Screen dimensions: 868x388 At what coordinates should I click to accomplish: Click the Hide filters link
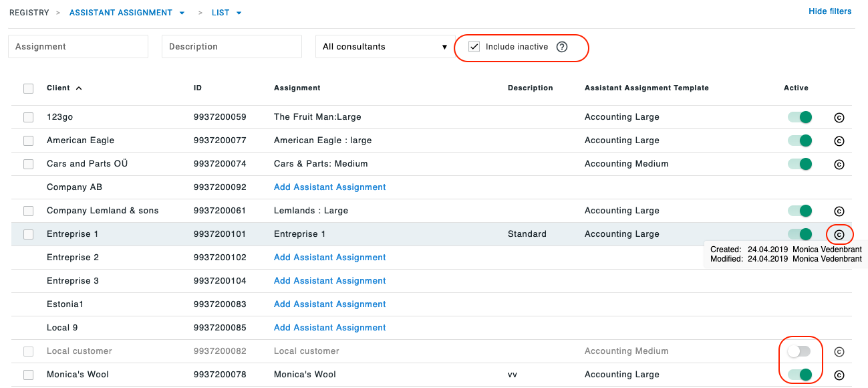(x=830, y=11)
